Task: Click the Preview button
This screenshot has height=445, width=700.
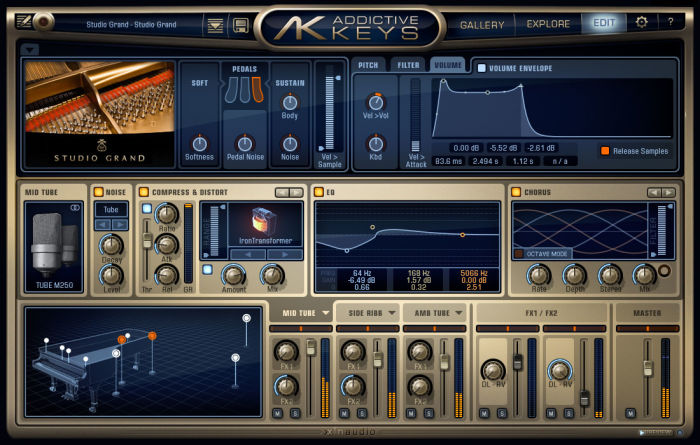Action: (x=657, y=432)
